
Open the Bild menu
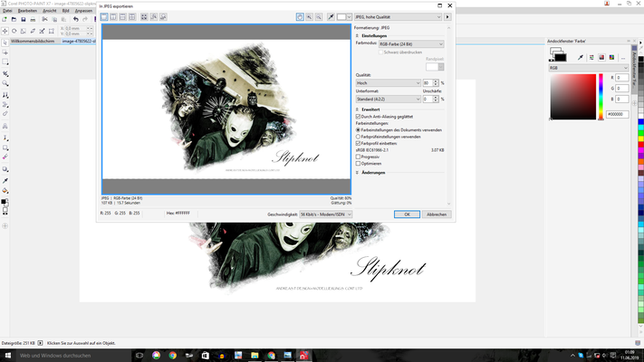tap(66, 11)
